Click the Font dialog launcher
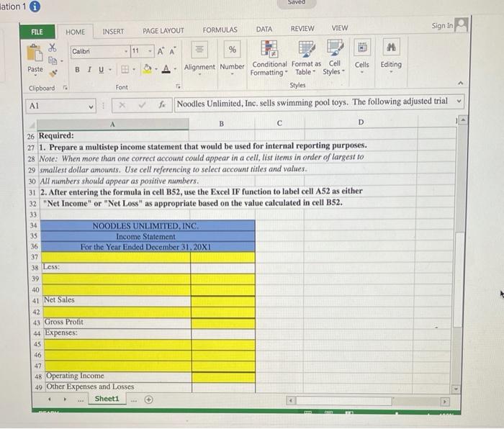The image size is (504, 429). [x=178, y=86]
